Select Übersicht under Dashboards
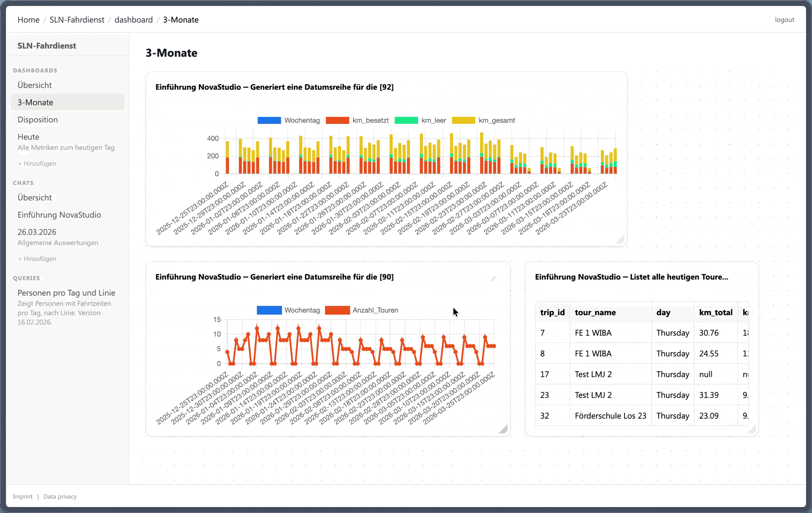The width and height of the screenshot is (812, 513). point(35,85)
